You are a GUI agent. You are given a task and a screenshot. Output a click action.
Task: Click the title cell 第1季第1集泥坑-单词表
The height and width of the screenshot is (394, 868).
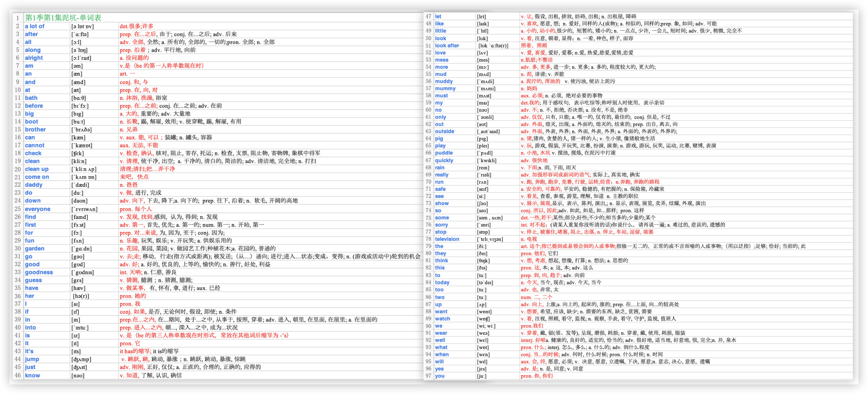[x=63, y=17]
